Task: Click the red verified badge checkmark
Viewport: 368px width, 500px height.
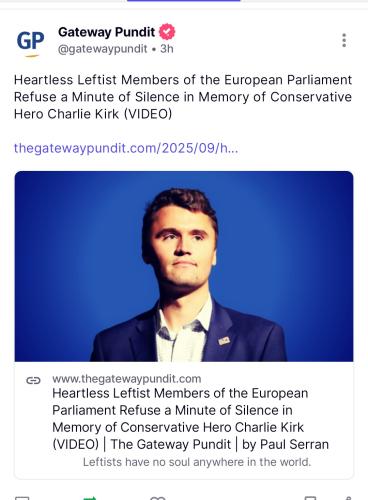Action: [x=167, y=32]
